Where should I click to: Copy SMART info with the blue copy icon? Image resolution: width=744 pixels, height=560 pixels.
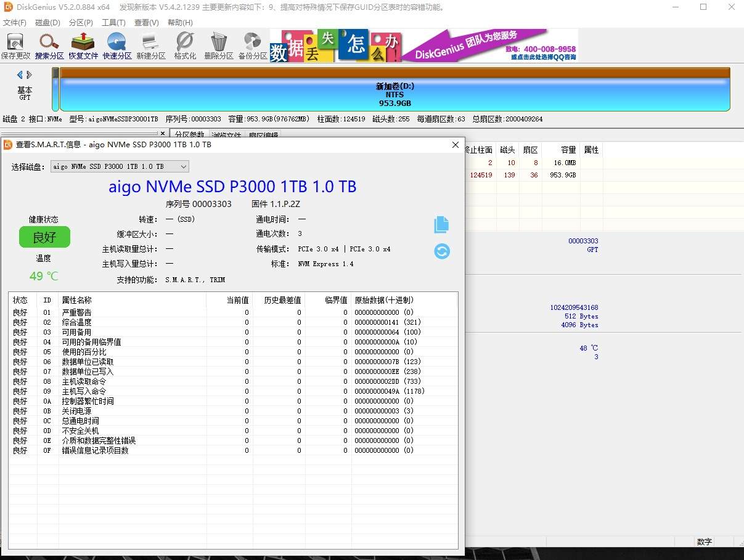[x=441, y=224]
